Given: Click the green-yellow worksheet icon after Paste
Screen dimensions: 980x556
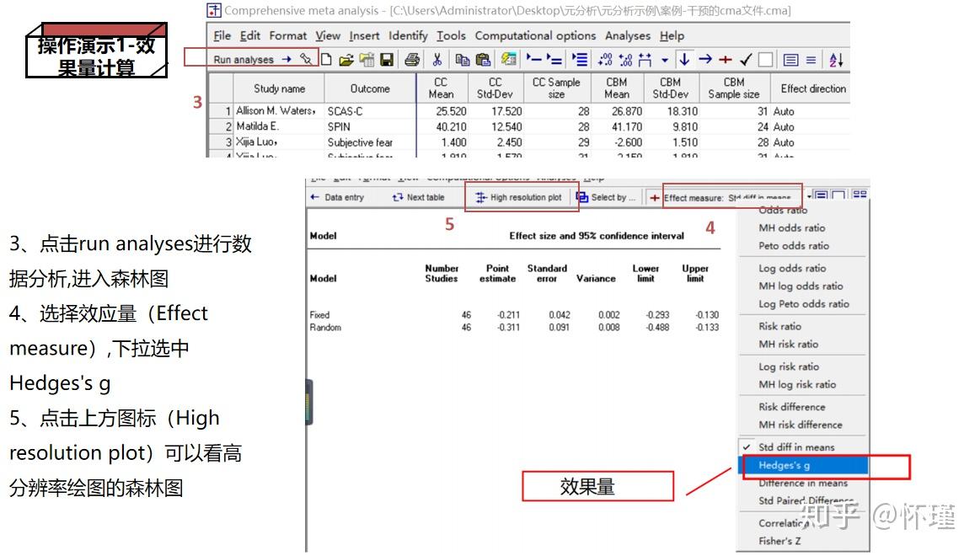Looking at the screenshot, I should (x=509, y=59).
